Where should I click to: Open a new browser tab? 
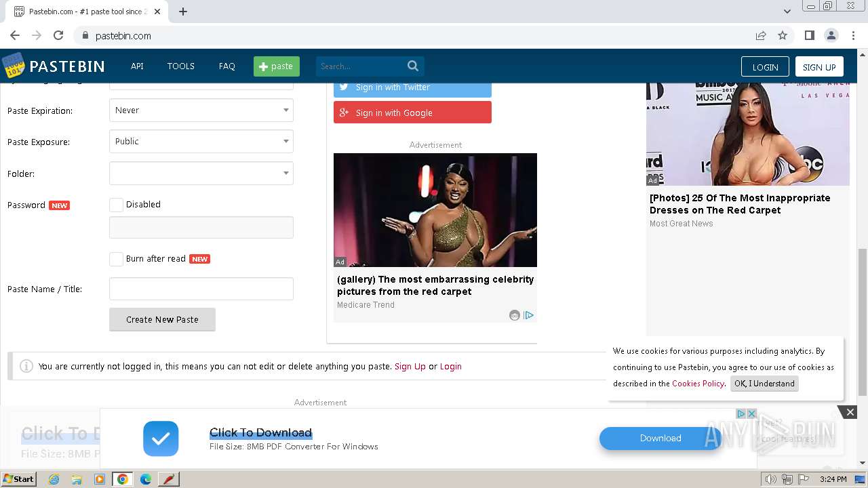click(183, 12)
